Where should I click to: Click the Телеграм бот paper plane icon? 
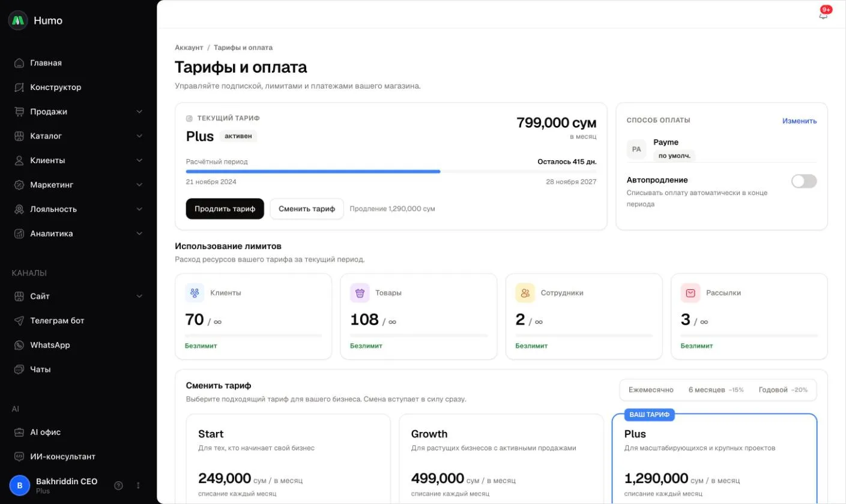pos(19,320)
